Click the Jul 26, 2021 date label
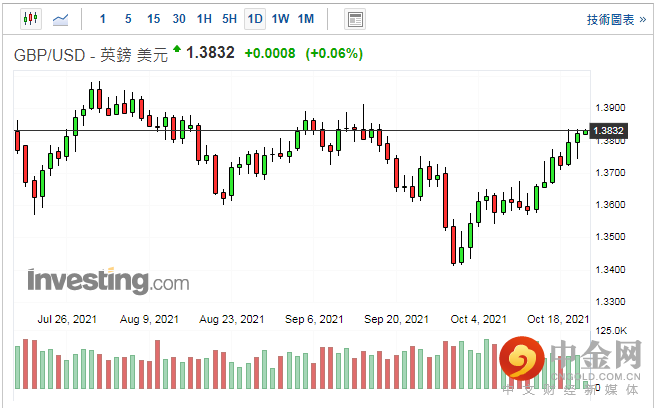The image size is (656, 408). (x=67, y=319)
